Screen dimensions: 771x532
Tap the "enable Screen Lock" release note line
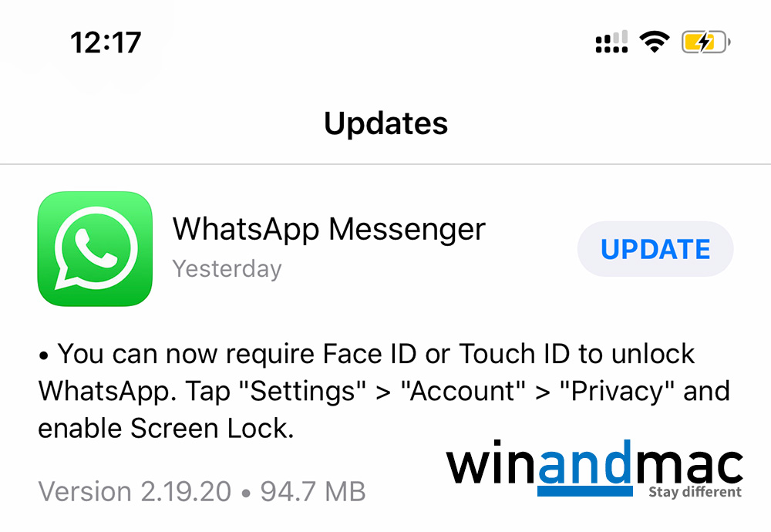coord(166,428)
